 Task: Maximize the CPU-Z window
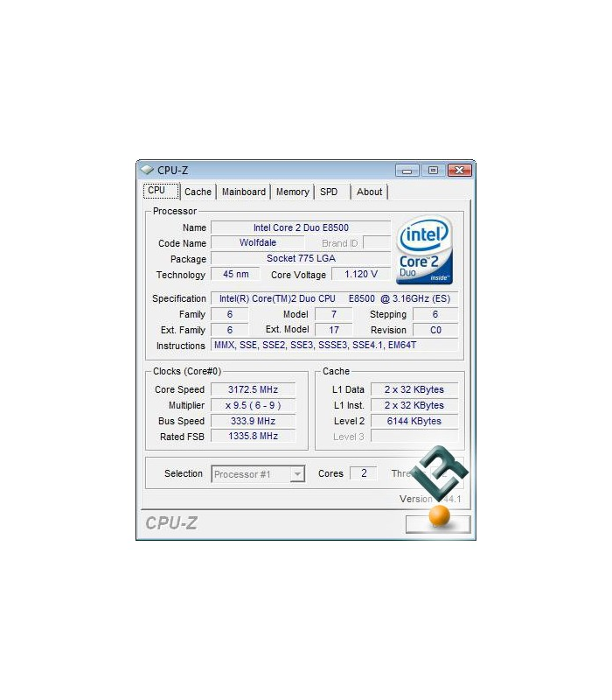tap(433, 170)
